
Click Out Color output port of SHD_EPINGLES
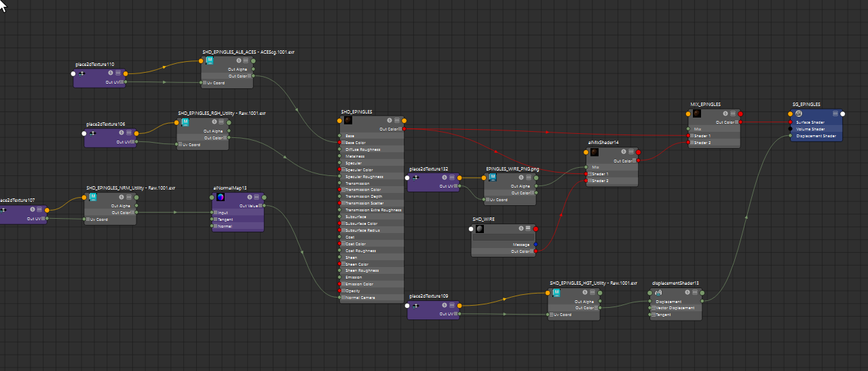pyautogui.click(x=404, y=128)
